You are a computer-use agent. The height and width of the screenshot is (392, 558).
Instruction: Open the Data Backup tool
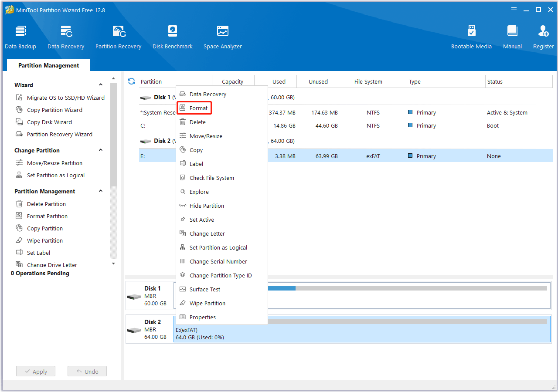[x=20, y=37]
